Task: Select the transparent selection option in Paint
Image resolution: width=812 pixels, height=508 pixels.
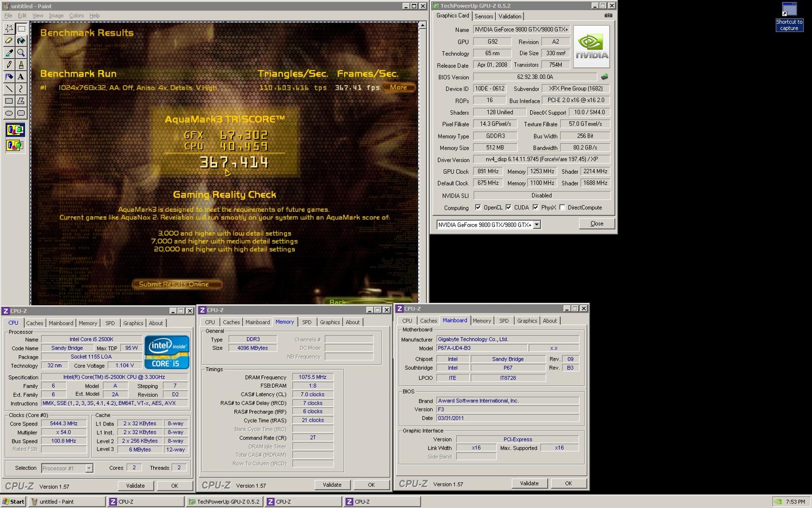Action: 15,145
